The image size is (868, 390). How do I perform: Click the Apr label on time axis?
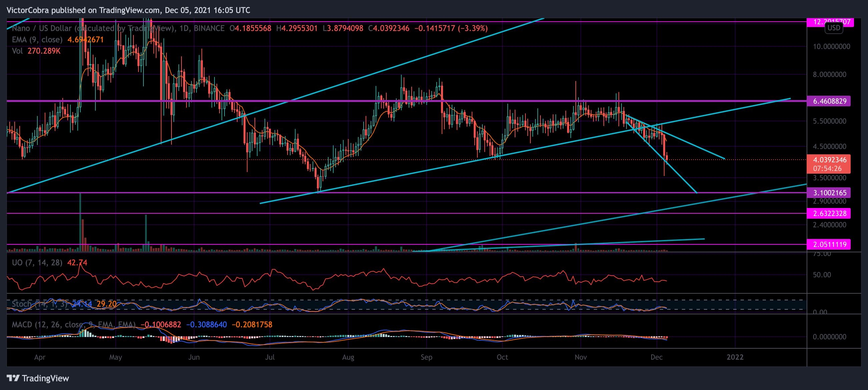click(x=40, y=357)
